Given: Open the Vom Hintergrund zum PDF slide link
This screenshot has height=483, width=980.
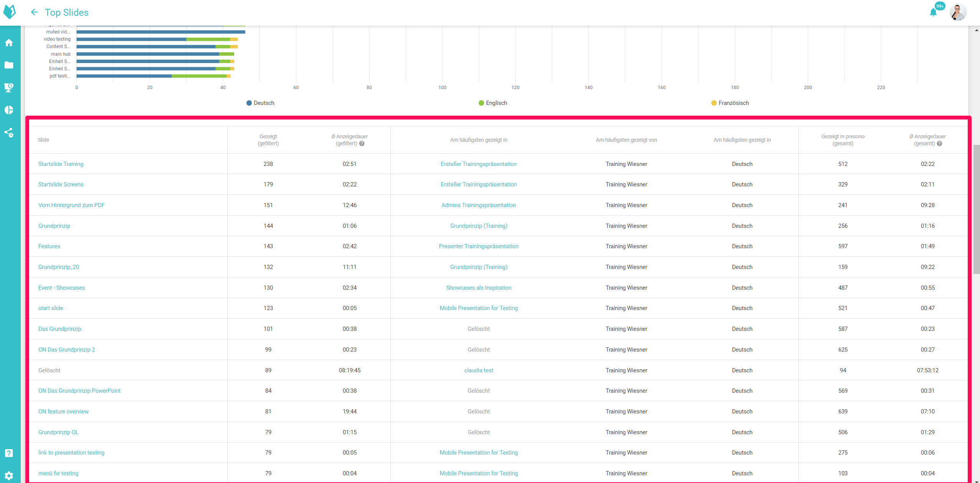Looking at the screenshot, I should coord(71,205).
